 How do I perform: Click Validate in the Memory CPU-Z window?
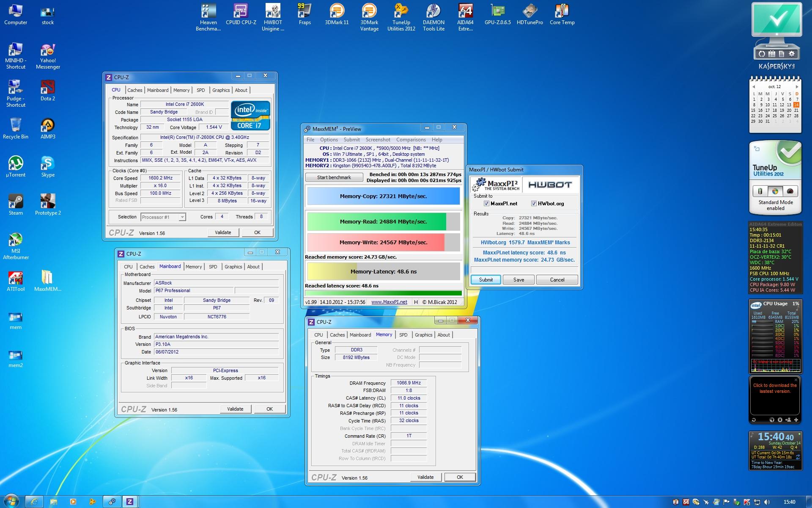(x=425, y=477)
